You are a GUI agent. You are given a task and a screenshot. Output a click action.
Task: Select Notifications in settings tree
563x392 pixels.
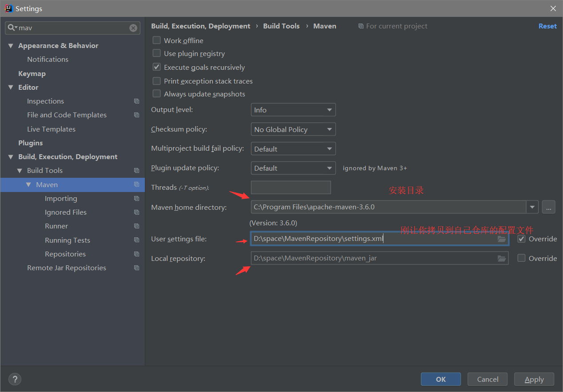pos(48,60)
